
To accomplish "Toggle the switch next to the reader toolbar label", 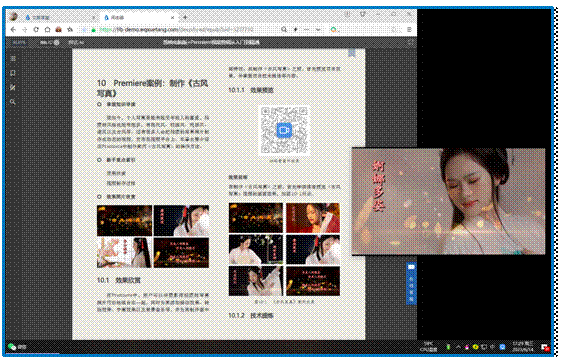I will (x=56, y=42).
